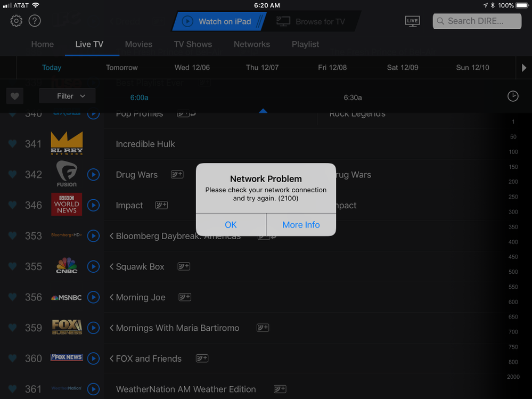Toggle the favorites heart filter button
The height and width of the screenshot is (399, 532).
pyautogui.click(x=15, y=96)
